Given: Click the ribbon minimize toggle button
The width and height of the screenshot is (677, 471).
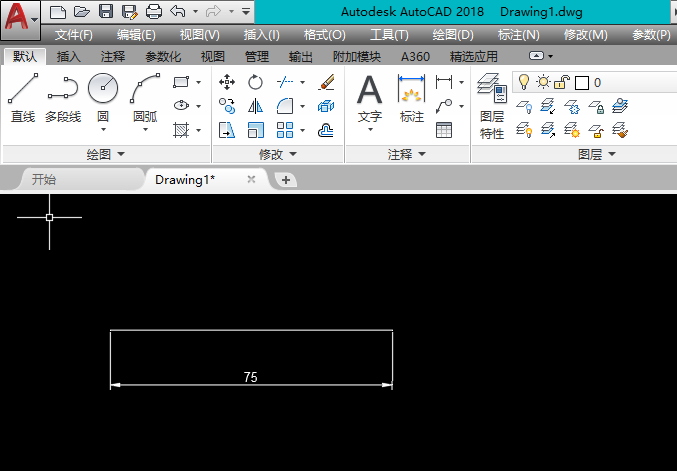Looking at the screenshot, I should (536, 56).
